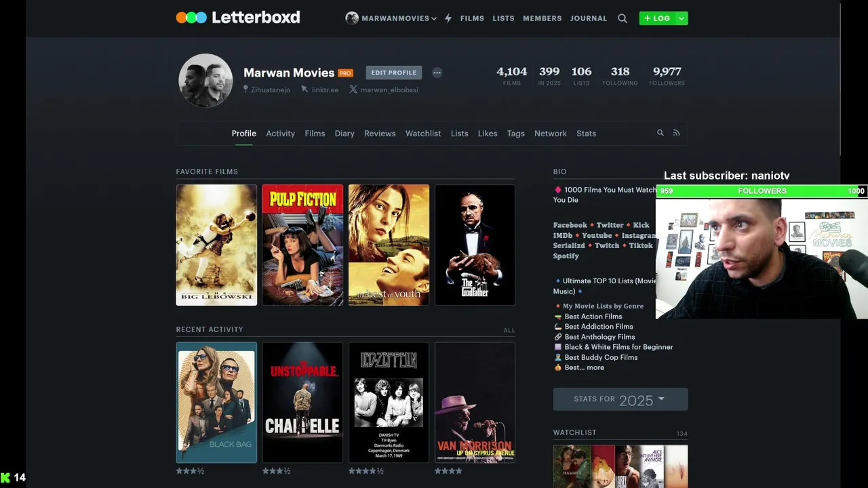The height and width of the screenshot is (488, 868).
Task: Open the Unstoppable Chappelle poster
Action: pos(302,403)
